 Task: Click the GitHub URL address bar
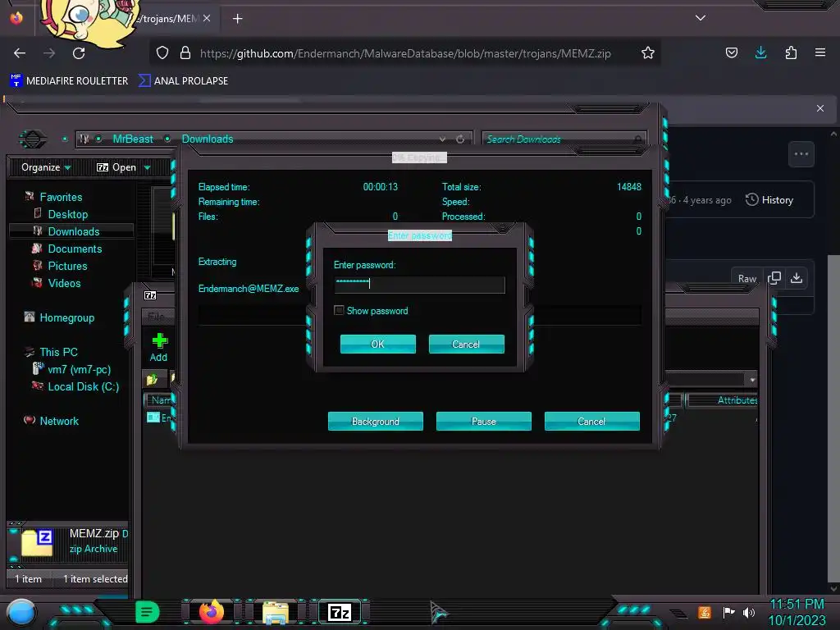click(405, 53)
